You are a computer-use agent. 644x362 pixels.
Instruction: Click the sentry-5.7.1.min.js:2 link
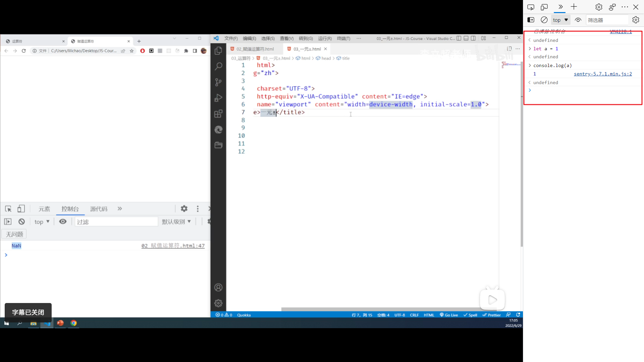[x=603, y=74]
